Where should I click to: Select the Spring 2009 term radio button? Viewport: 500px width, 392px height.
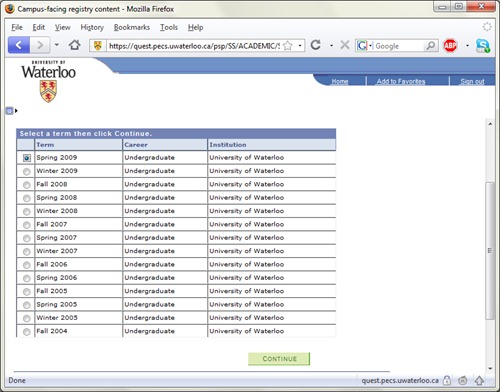27,158
